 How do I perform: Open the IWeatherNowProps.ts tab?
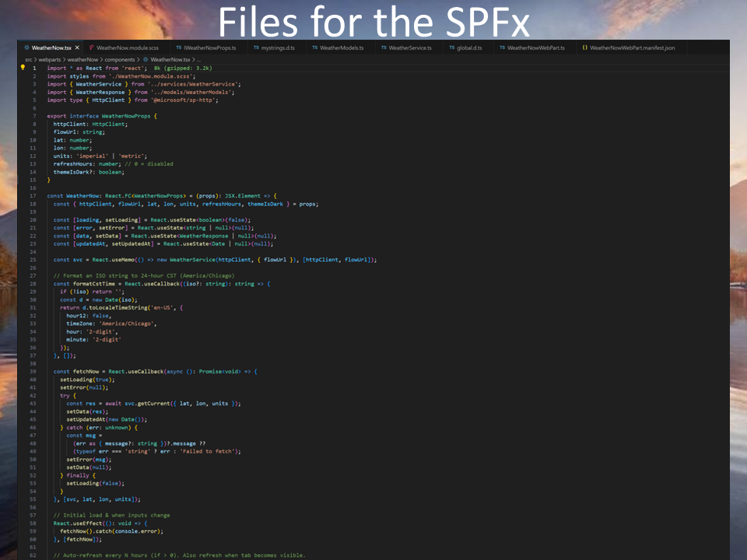pos(209,47)
